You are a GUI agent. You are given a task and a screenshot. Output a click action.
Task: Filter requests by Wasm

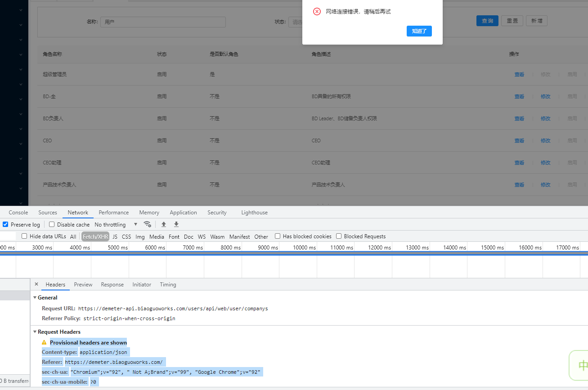click(x=217, y=236)
